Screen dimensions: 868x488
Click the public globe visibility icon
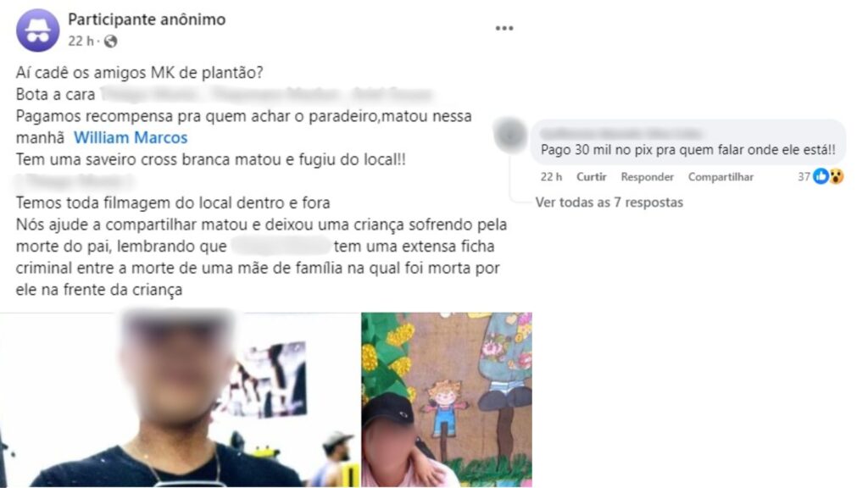coord(111,42)
